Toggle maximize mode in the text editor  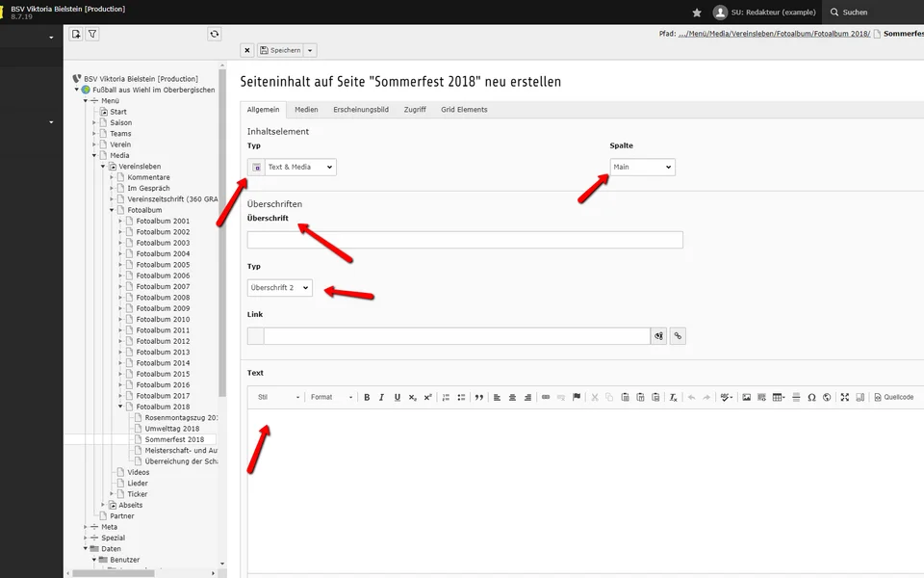pos(844,397)
